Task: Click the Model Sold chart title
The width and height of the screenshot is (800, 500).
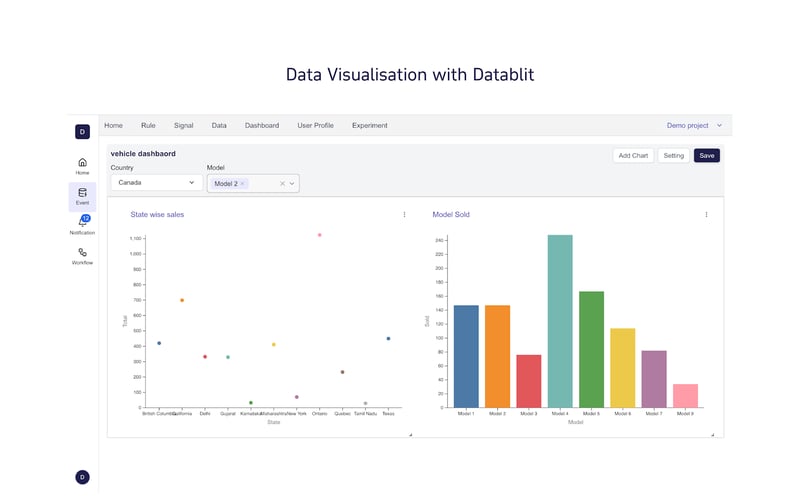Action: click(451, 215)
